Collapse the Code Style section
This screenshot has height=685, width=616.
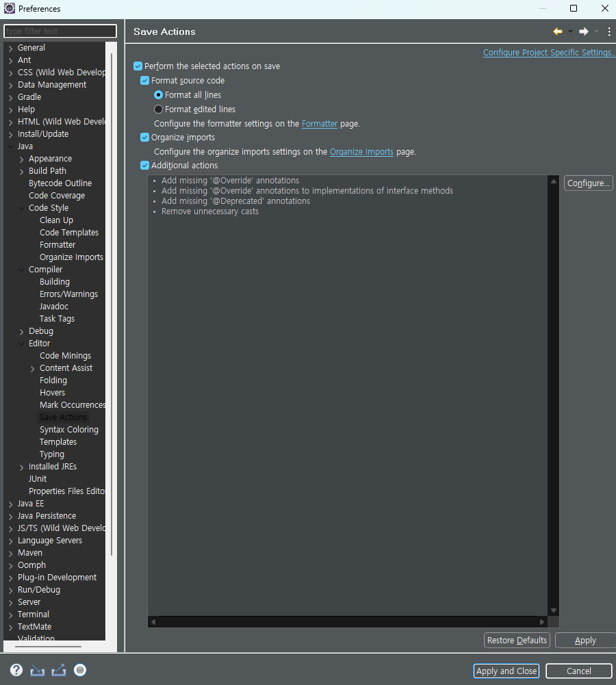pos(20,207)
